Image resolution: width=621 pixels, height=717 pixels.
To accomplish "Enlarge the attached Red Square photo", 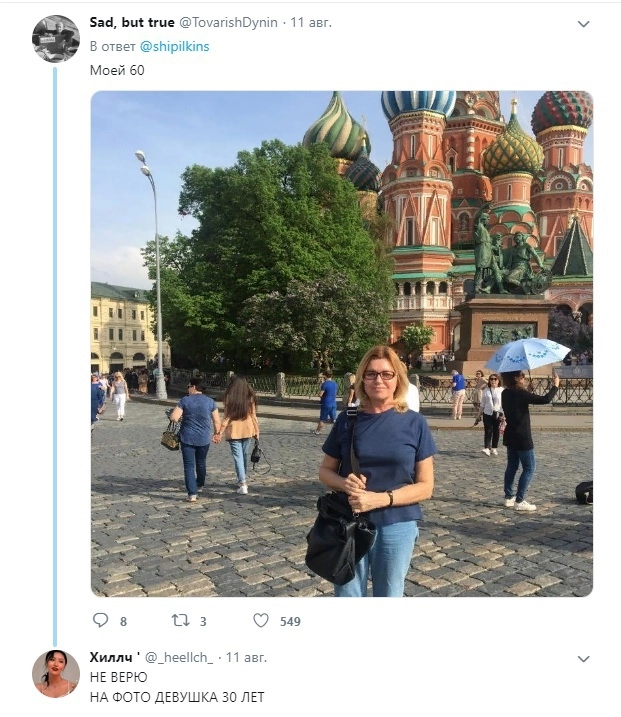I will (x=341, y=343).
